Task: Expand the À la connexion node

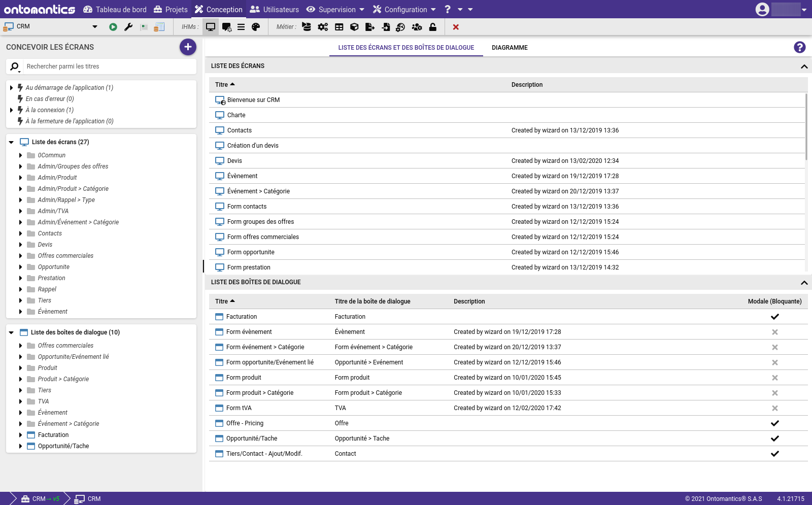Action: (11, 110)
